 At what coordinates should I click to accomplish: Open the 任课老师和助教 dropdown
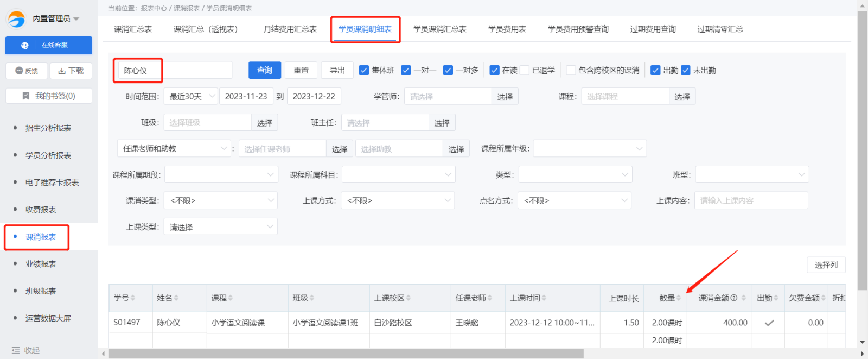click(174, 148)
